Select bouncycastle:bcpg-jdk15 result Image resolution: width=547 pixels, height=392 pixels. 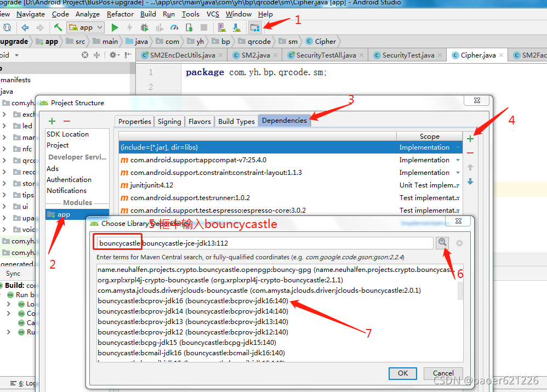pyautogui.click(x=187, y=343)
